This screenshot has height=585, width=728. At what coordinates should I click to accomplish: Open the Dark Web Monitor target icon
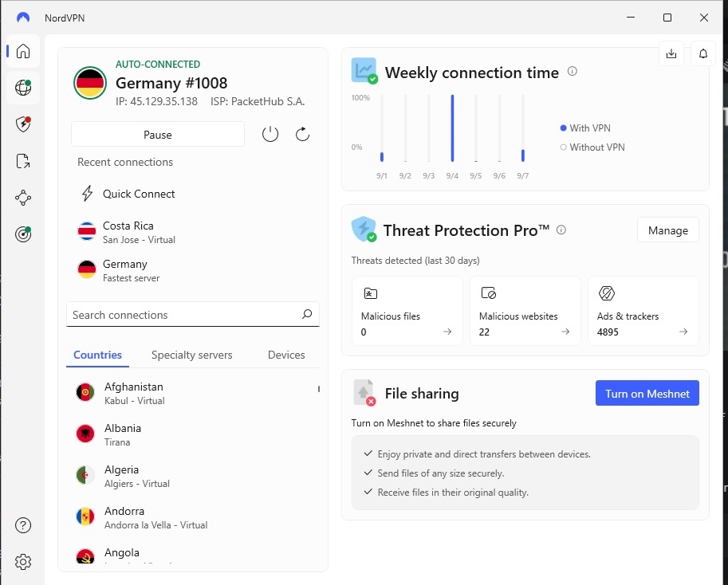tap(23, 234)
